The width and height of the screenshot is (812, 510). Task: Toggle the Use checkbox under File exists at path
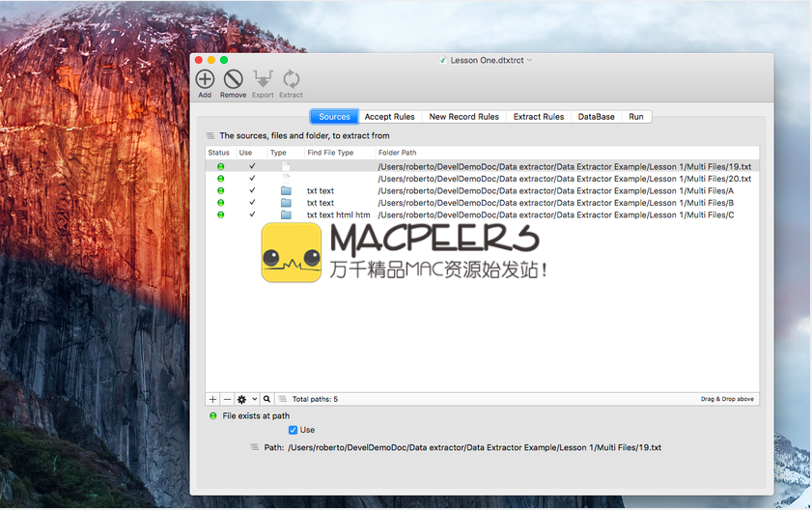coord(294,430)
